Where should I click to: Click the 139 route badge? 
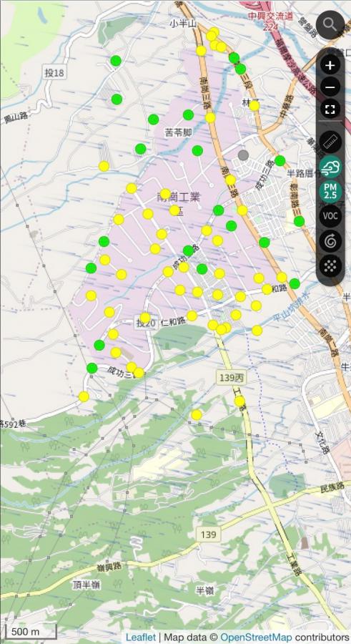pyautogui.click(x=209, y=535)
